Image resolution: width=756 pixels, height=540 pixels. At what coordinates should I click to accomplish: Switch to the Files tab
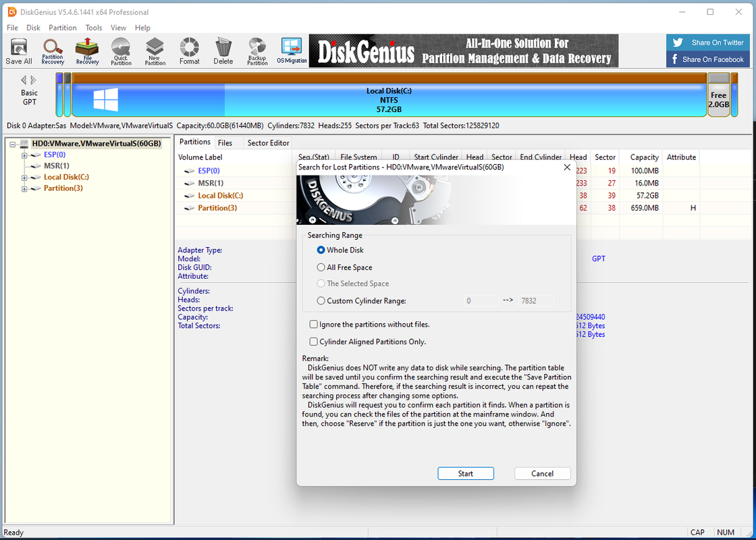coord(225,142)
